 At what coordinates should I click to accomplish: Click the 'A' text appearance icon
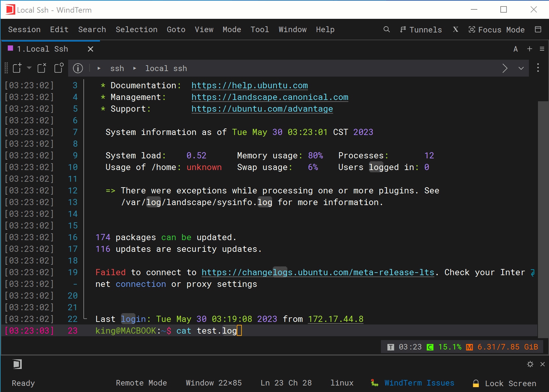tap(516, 49)
